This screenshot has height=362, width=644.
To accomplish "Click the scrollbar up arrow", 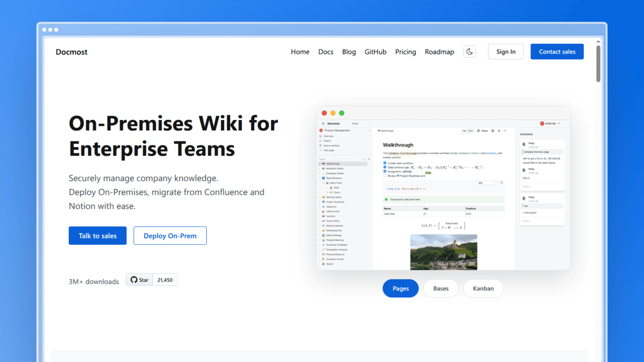I will tap(598, 41).
